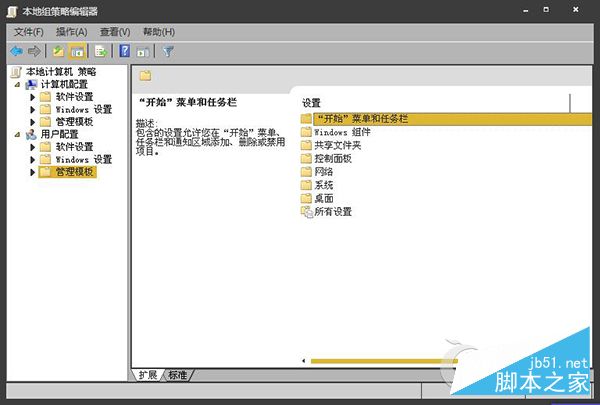Click the folder icon in the details header
This screenshot has width=600, height=405.
(145, 75)
